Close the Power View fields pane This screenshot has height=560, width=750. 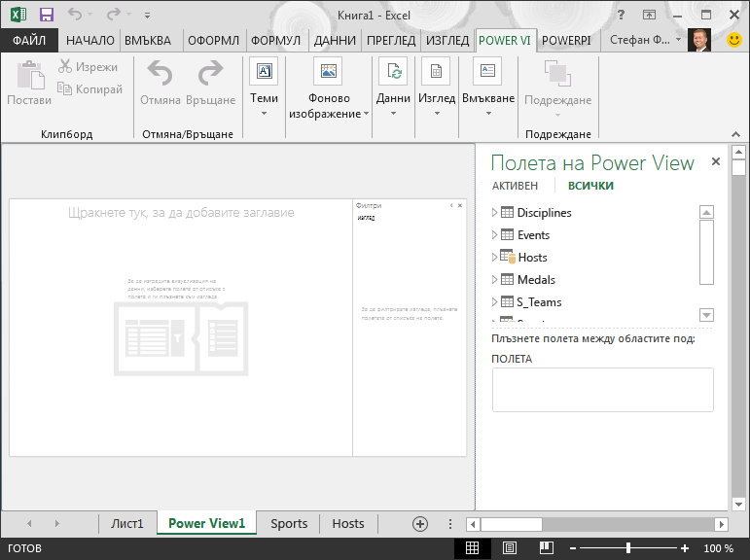716,161
